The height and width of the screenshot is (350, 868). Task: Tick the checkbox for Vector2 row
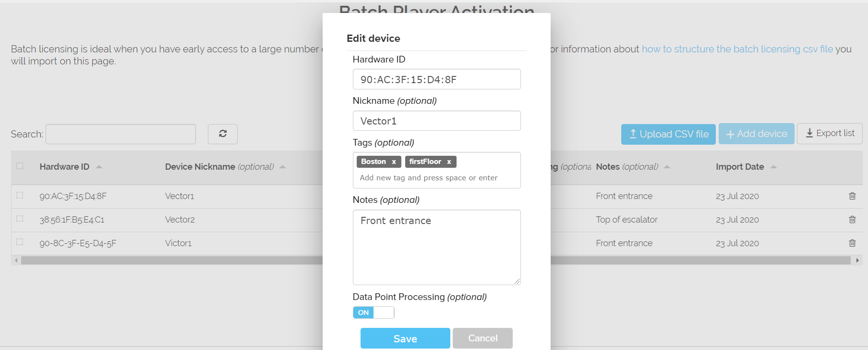point(20,219)
